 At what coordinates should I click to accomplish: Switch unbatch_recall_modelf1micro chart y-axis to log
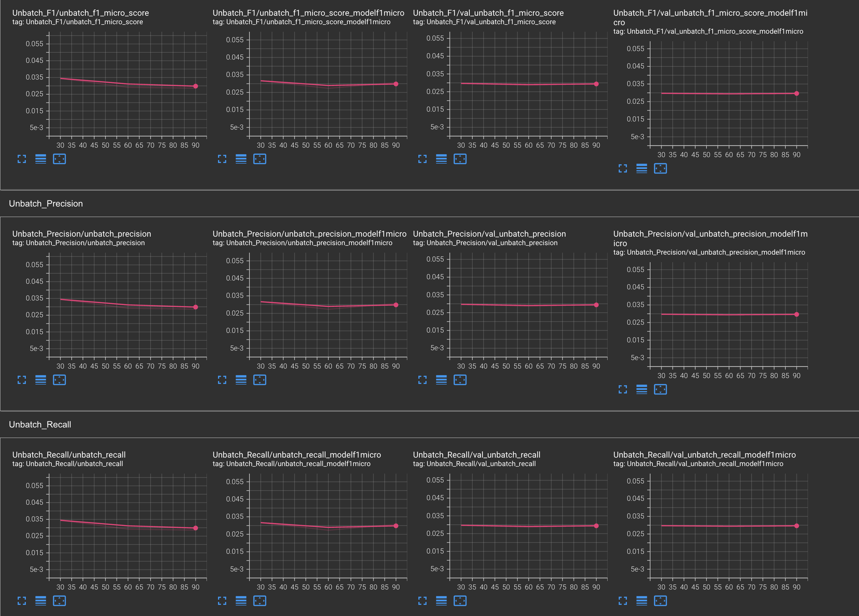[241, 601]
